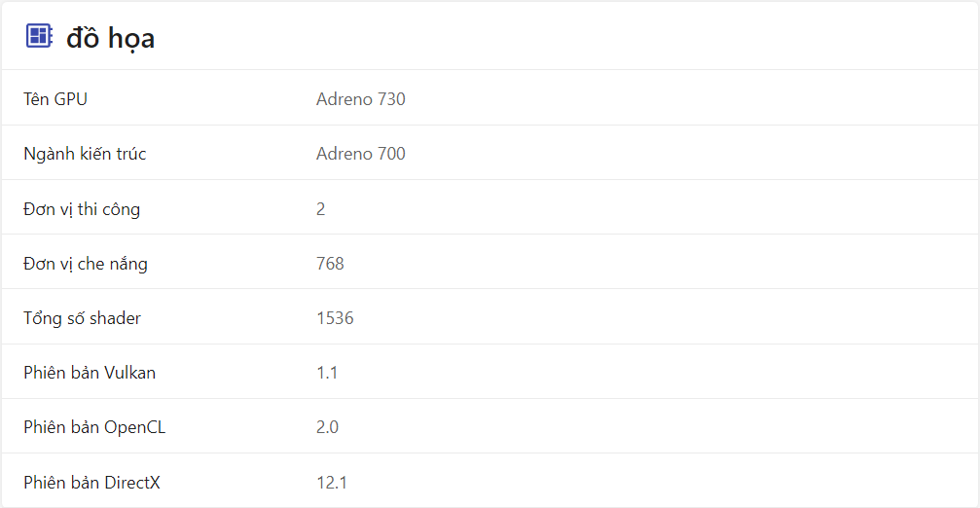Click the Ngành kiến trúc label
The height and width of the screenshot is (508, 980).
(85, 153)
